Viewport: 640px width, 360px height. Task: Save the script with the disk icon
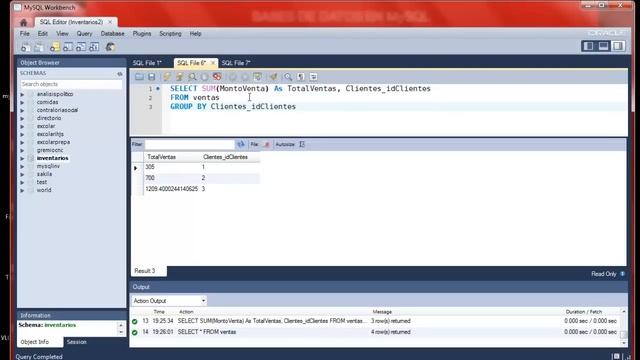pos(151,77)
